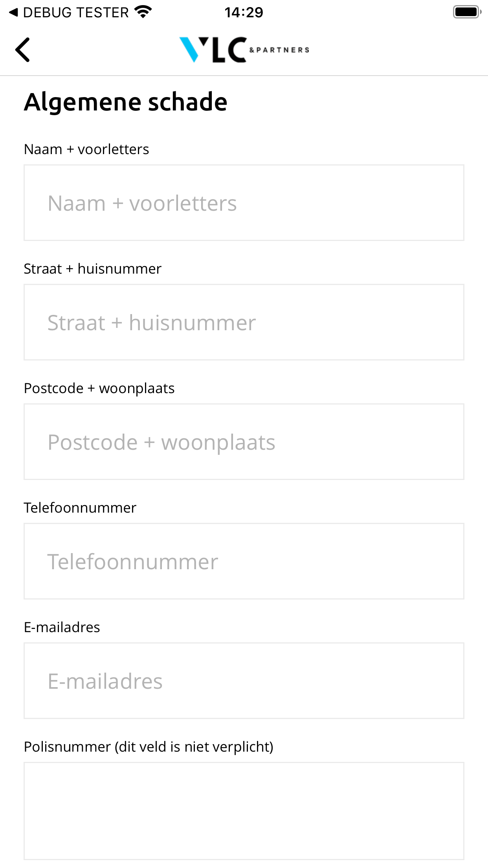Tap the 14:29 clock in the status bar

coord(244,13)
